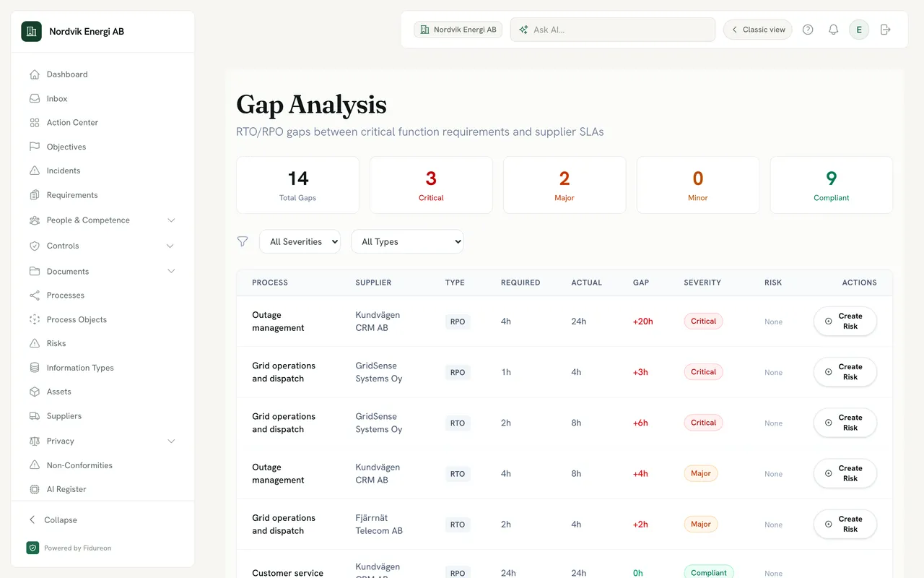
Task: Expand the Privacy section chevron
Action: point(171,441)
